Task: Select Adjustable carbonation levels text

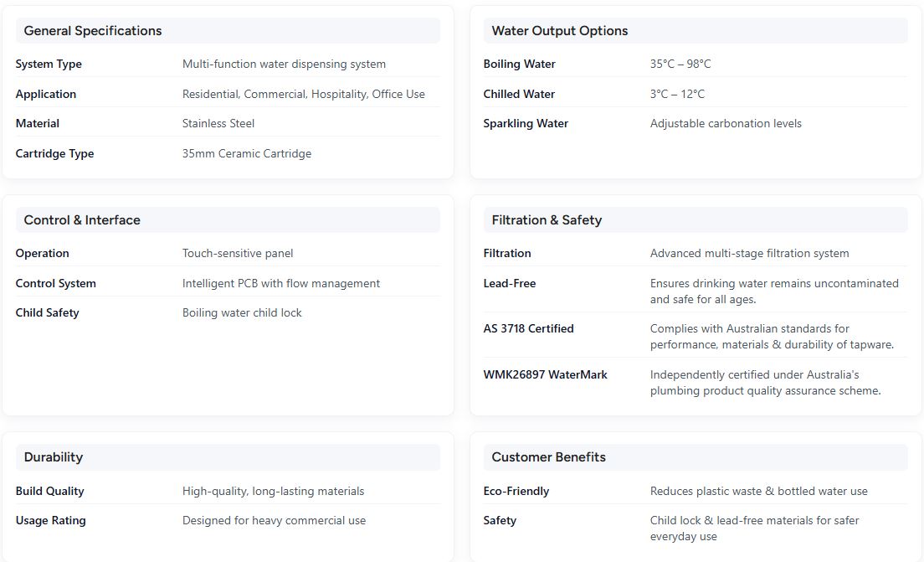Action: (x=726, y=124)
